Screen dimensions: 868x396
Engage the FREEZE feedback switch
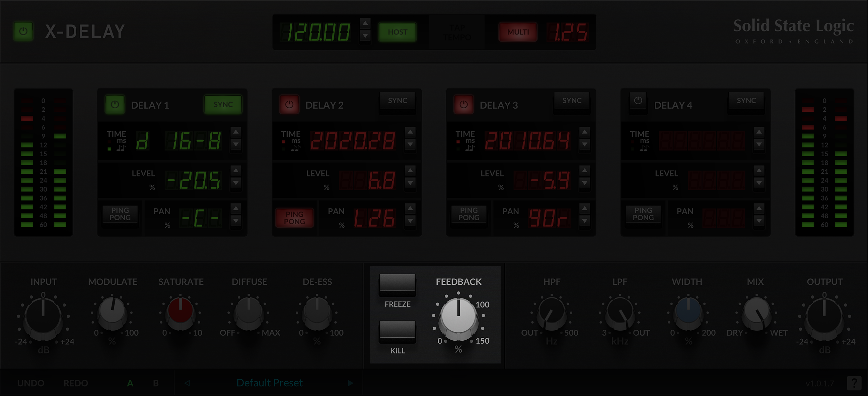pyautogui.click(x=397, y=285)
